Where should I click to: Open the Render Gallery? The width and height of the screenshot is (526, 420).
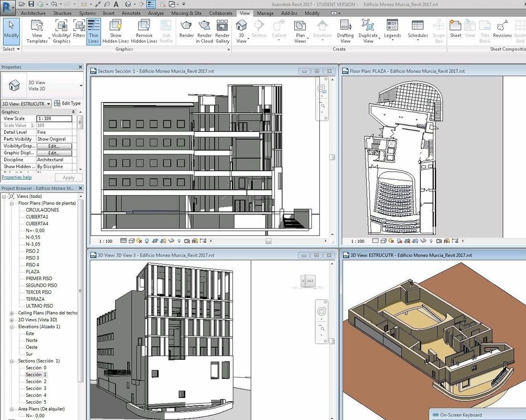tap(222, 31)
